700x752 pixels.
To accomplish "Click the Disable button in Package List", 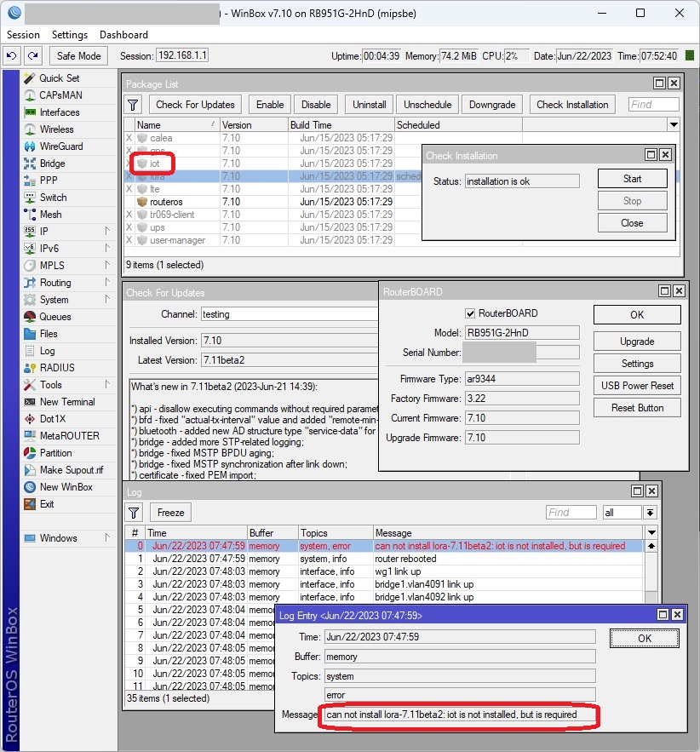I will point(316,105).
